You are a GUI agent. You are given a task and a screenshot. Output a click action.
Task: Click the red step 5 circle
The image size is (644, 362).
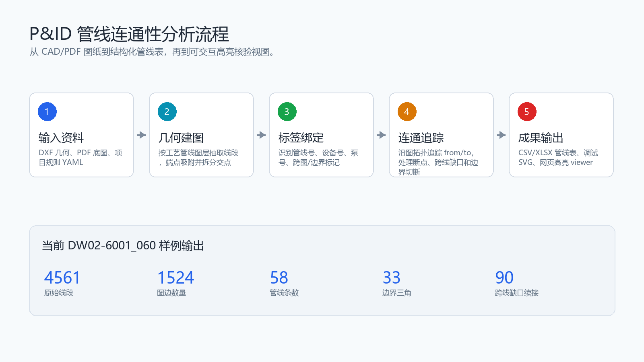coord(527,112)
